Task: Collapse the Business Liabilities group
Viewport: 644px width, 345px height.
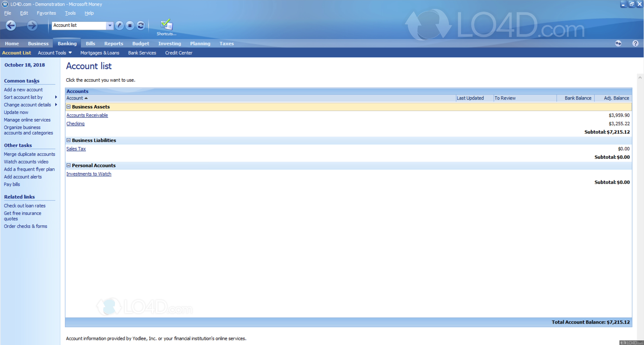Action: point(69,140)
